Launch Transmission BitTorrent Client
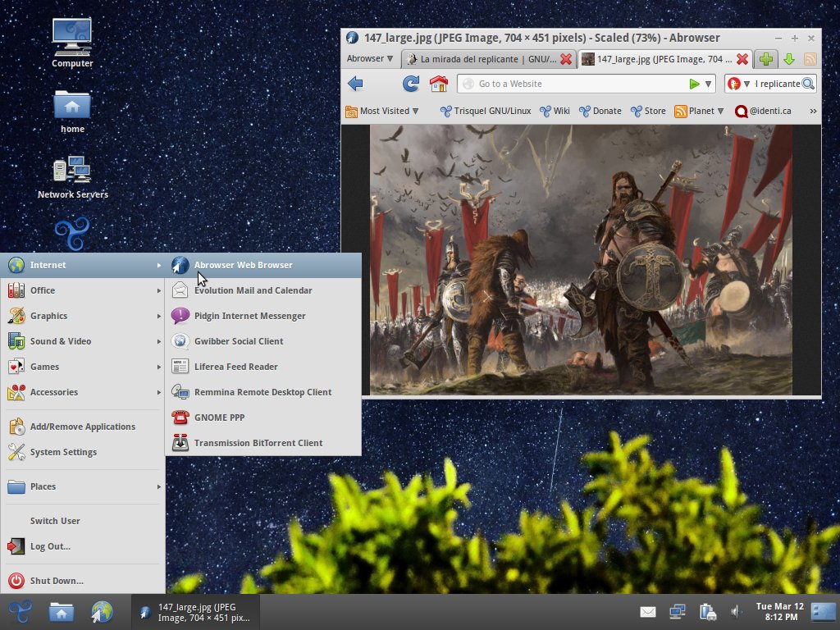The image size is (840, 630). (263, 443)
